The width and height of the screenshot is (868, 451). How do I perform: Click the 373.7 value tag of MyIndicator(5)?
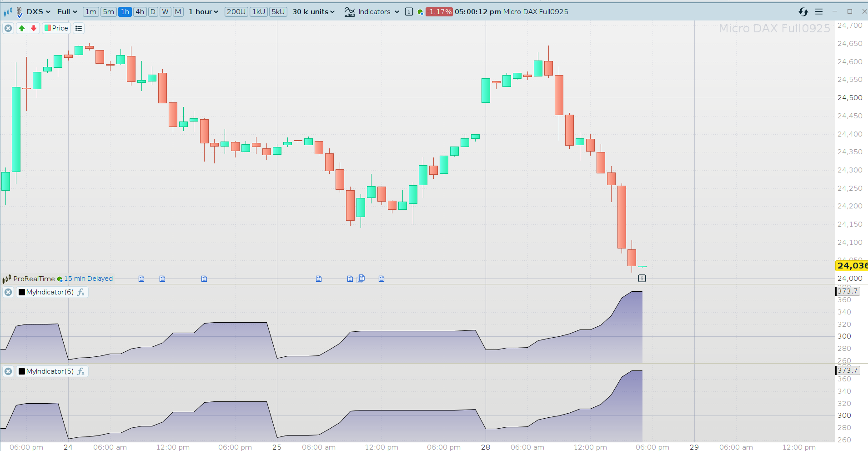point(848,370)
